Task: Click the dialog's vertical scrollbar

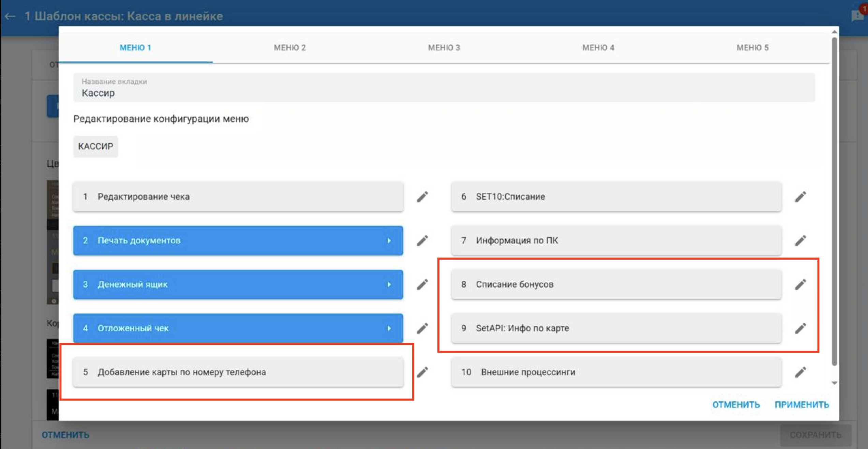Action: [834, 201]
